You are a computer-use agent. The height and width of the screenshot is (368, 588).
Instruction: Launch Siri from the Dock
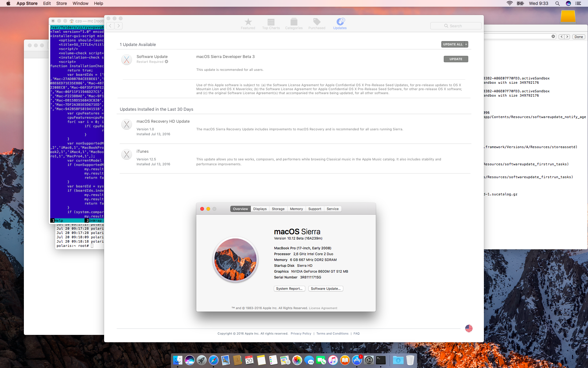click(x=190, y=360)
